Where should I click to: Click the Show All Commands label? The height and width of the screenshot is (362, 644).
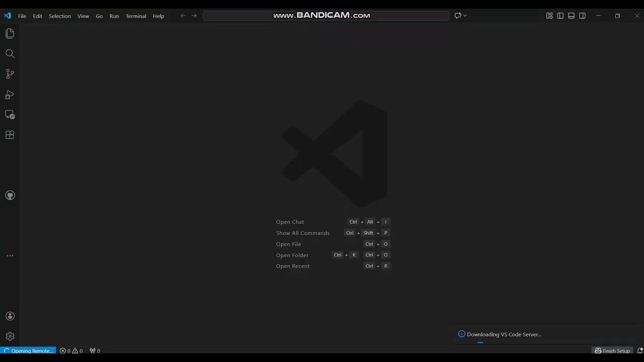(x=302, y=233)
